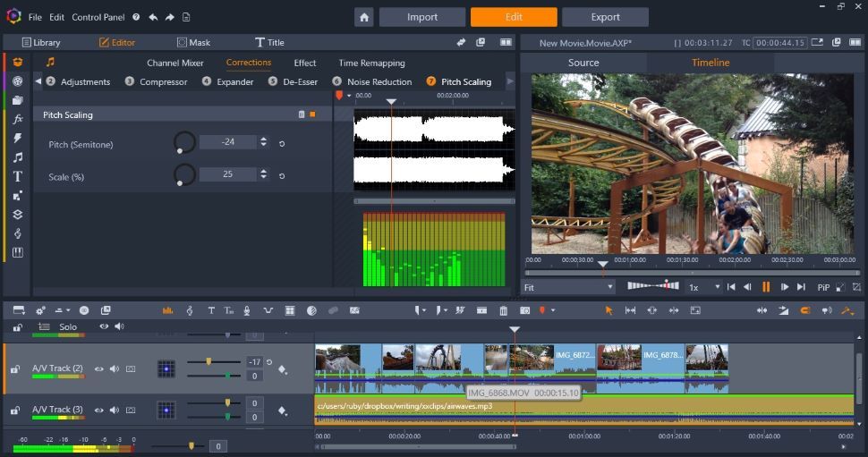This screenshot has height=457, width=868.
Task: Toggle visibility of A/V Track (2)
Action: [x=99, y=368]
